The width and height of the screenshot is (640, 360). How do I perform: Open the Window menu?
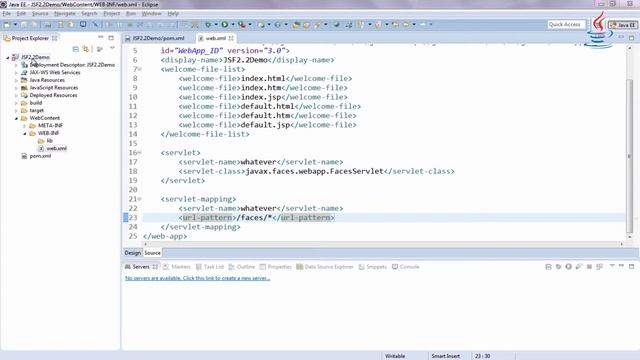(151, 13)
